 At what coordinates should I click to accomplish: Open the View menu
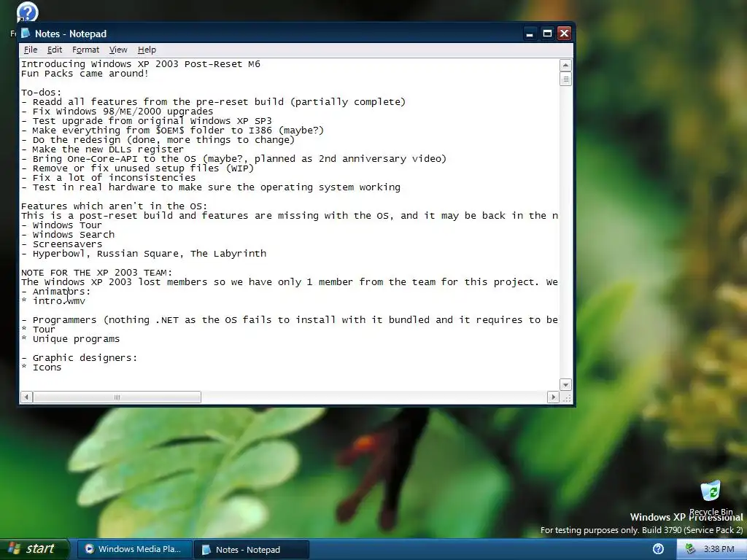click(118, 50)
